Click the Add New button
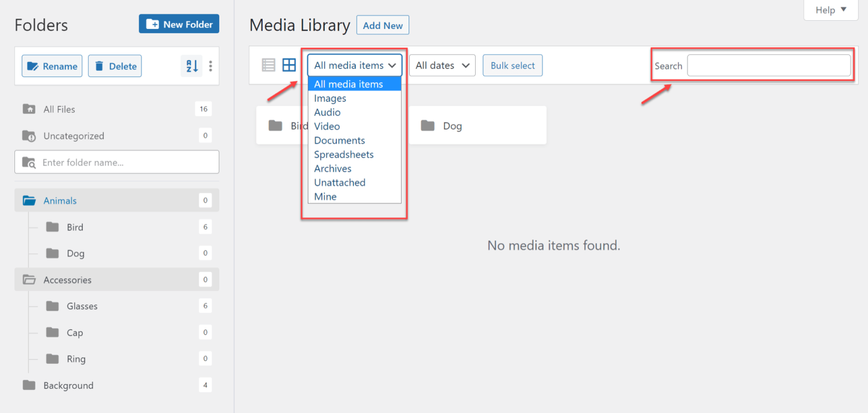 pos(382,25)
